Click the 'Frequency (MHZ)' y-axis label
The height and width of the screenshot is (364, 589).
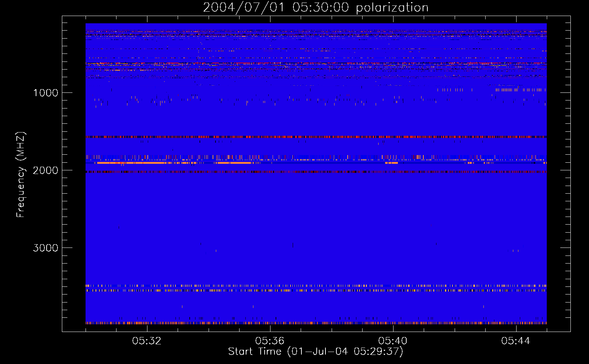[21, 175]
